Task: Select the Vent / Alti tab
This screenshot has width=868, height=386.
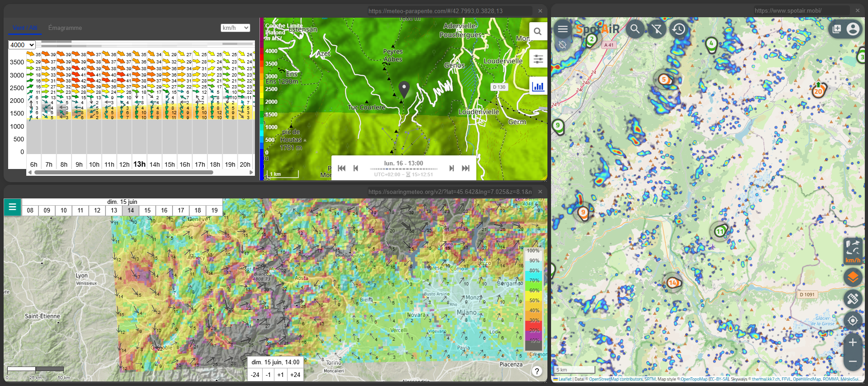Action: click(x=25, y=28)
